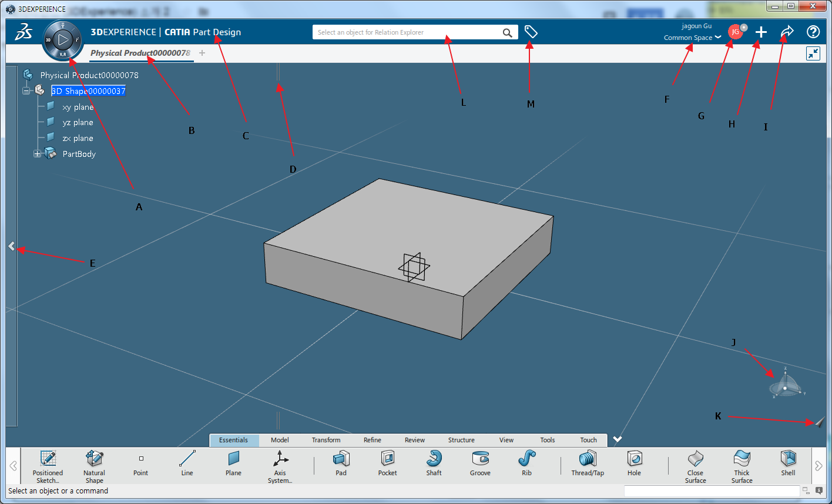
Task: Click the jagoun Gu user name
Action: [697, 26]
